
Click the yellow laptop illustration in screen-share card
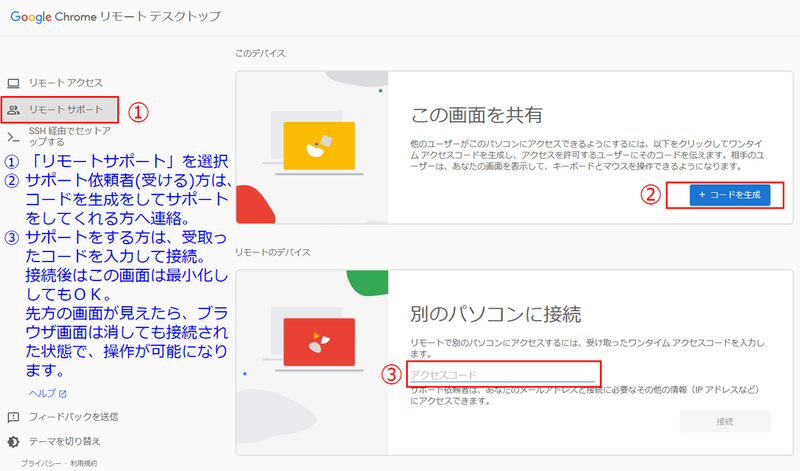pos(319,146)
